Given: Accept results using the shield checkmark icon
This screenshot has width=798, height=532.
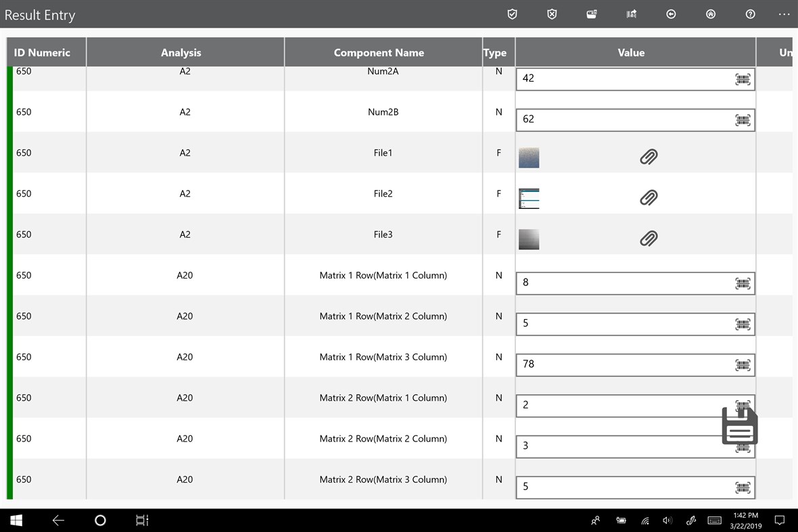Looking at the screenshot, I should click(512, 14).
